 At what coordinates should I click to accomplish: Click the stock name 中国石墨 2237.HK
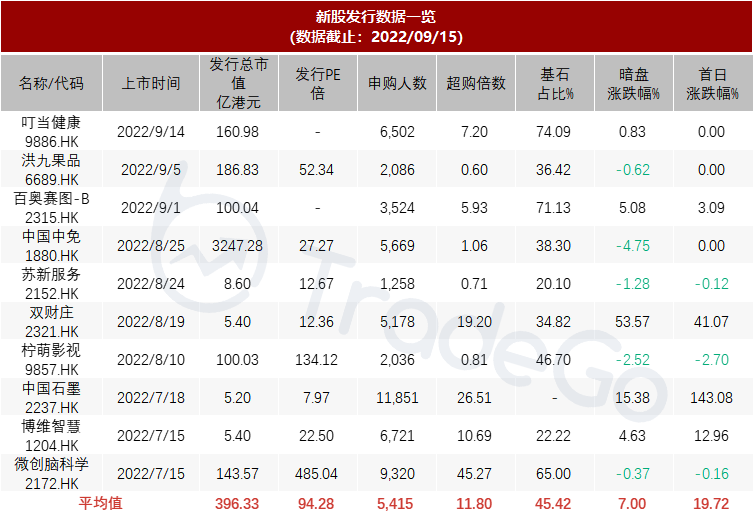51,397
